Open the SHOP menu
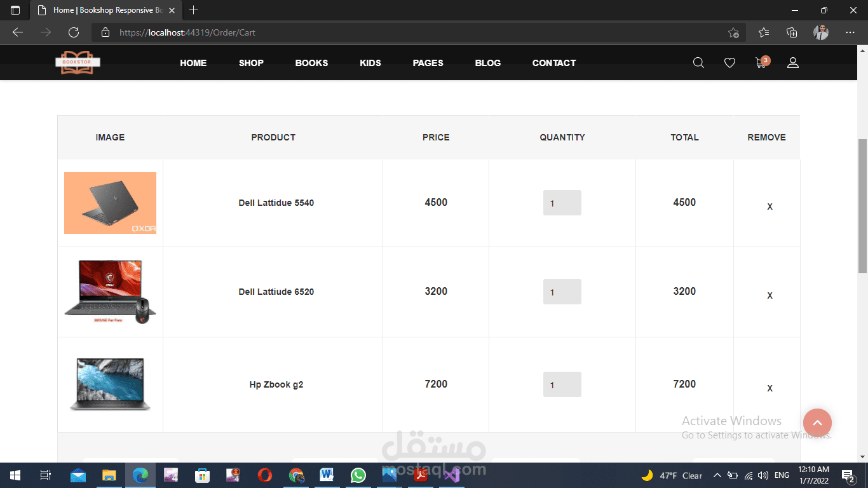Viewport: 868px width, 488px height. (251, 63)
